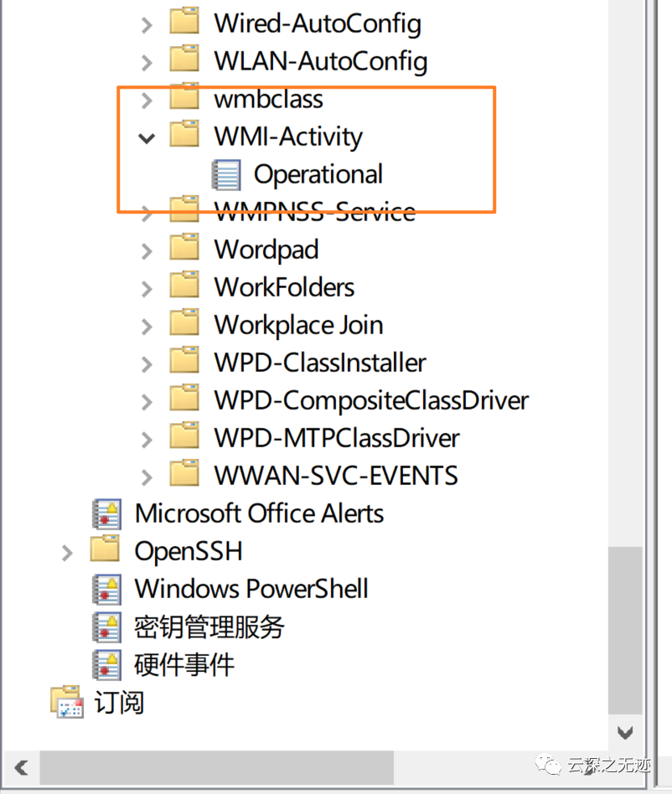Viewport: 672px width, 794px height.
Task: Expand the WWAN-SVC-EVENTS folder node
Action: pos(147,477)
